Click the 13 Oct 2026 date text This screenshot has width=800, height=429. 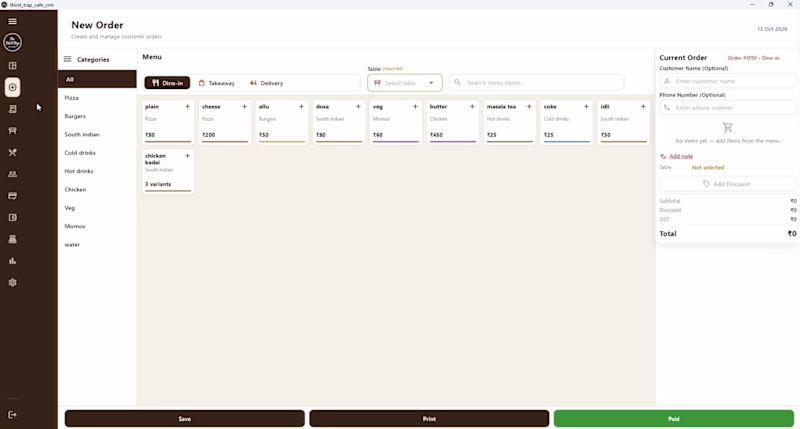click(x=772, y=29)
